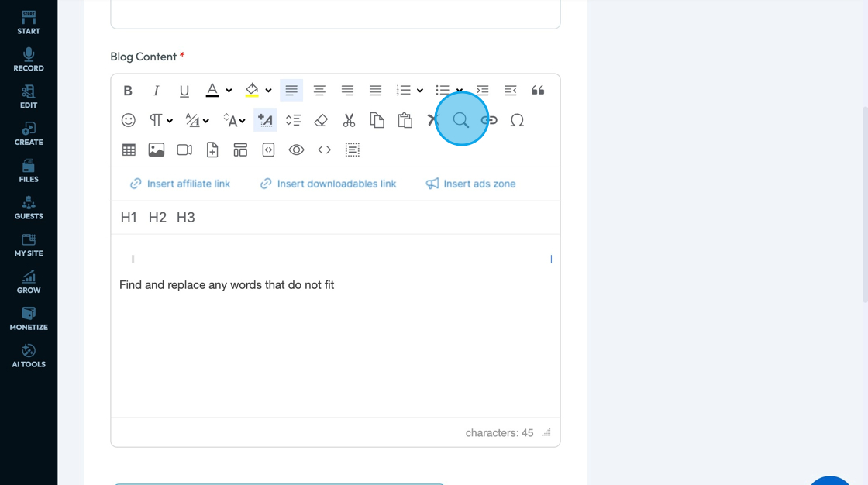Insert a numbered list
Image resolution: width=868 pixels, height=485 pixels.
404,90
